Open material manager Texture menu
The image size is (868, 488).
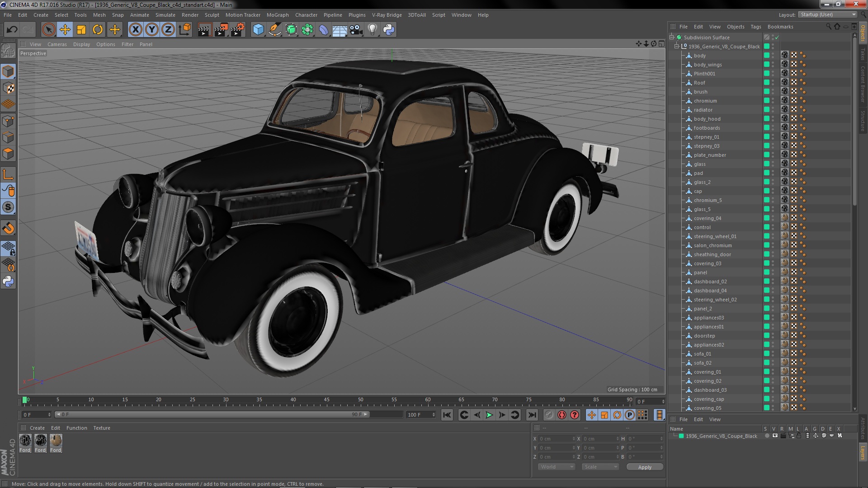click(102, 428)
